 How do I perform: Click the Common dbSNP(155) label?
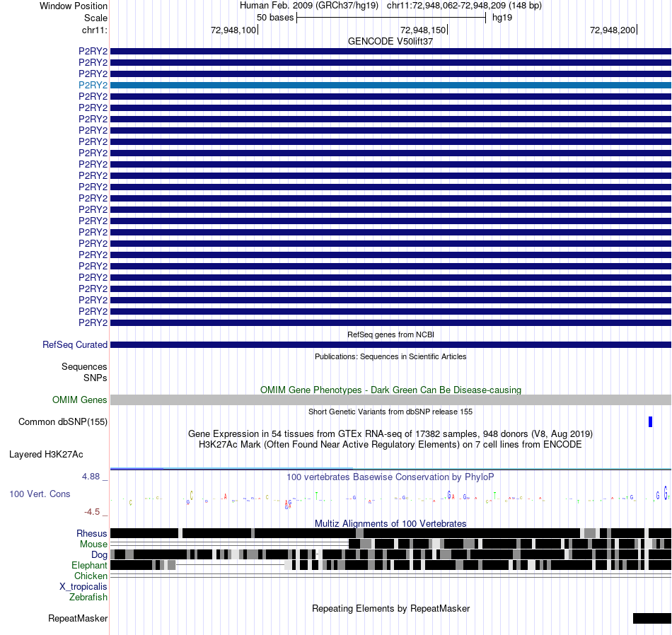click(63, 421)
